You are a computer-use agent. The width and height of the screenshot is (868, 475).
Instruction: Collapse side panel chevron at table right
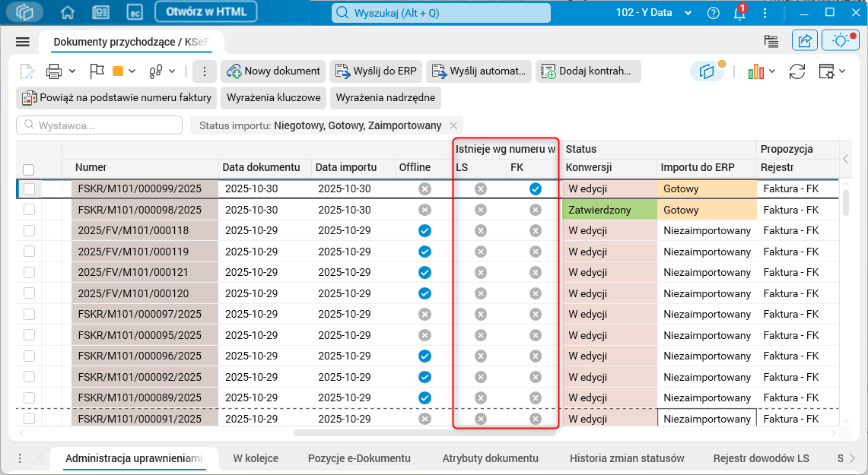pyautogui.click(x=845, y=160)
